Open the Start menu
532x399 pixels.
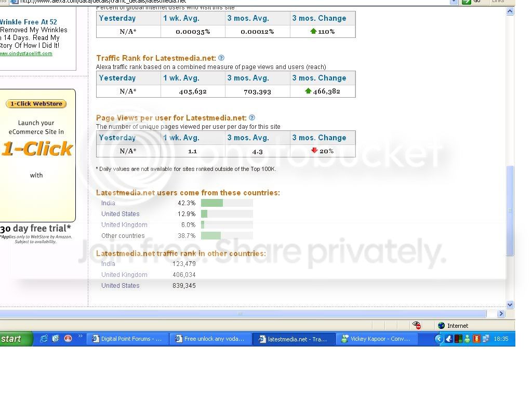tap(16, 339)
